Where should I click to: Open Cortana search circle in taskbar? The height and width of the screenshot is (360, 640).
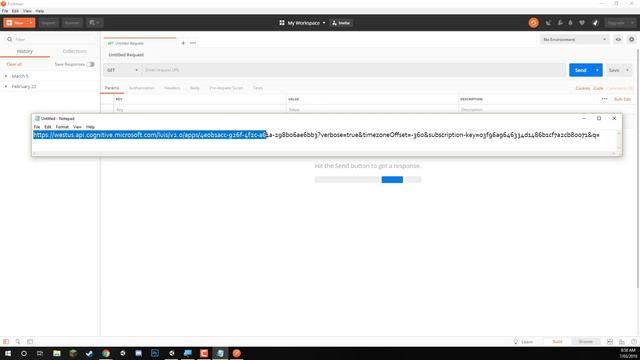tap(24, 353)
